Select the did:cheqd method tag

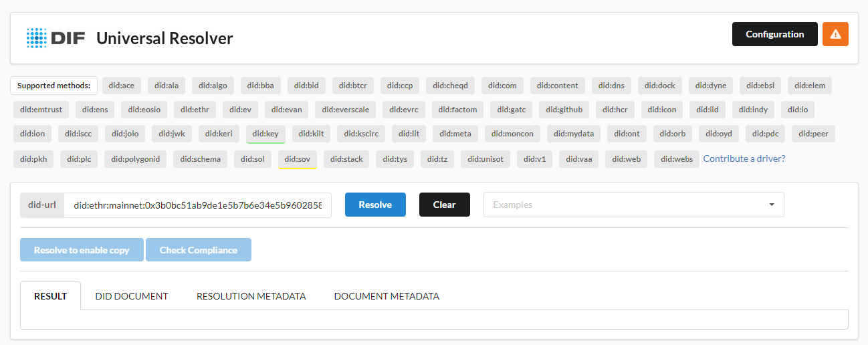click(451, 86)
